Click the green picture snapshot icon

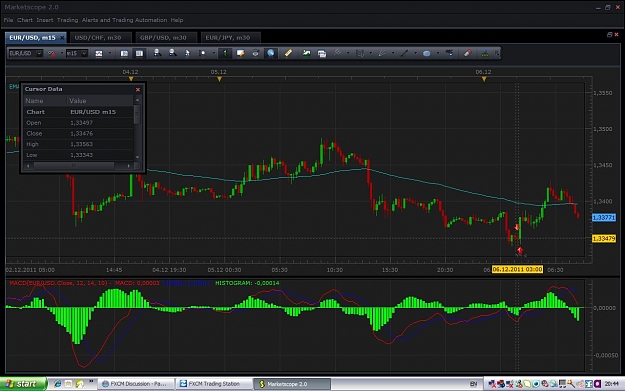pyautogui.click(x=306, y=53)
